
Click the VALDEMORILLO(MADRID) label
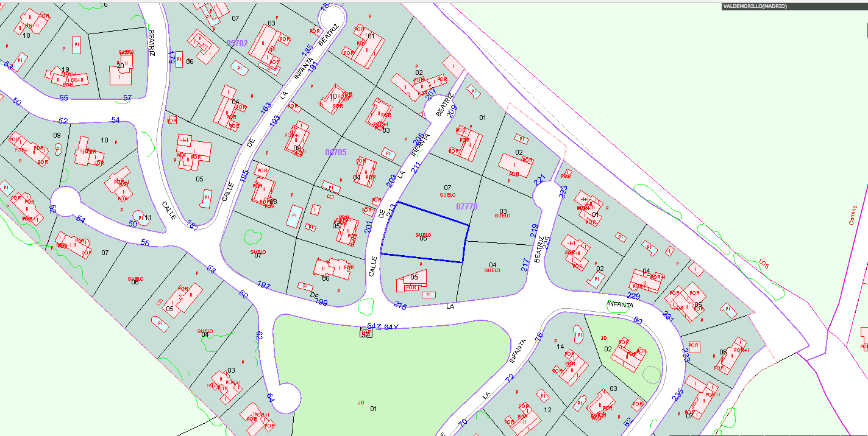(x=754, y=6)
